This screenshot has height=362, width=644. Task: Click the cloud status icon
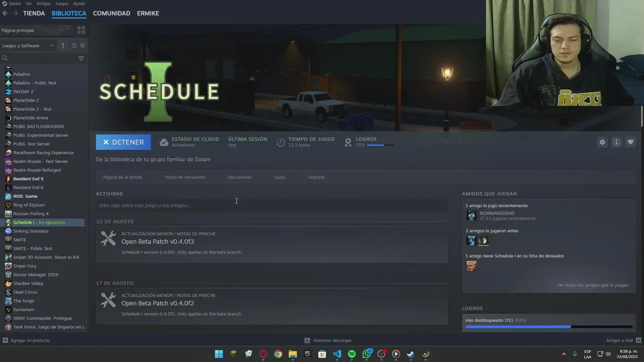click(164, 142)
